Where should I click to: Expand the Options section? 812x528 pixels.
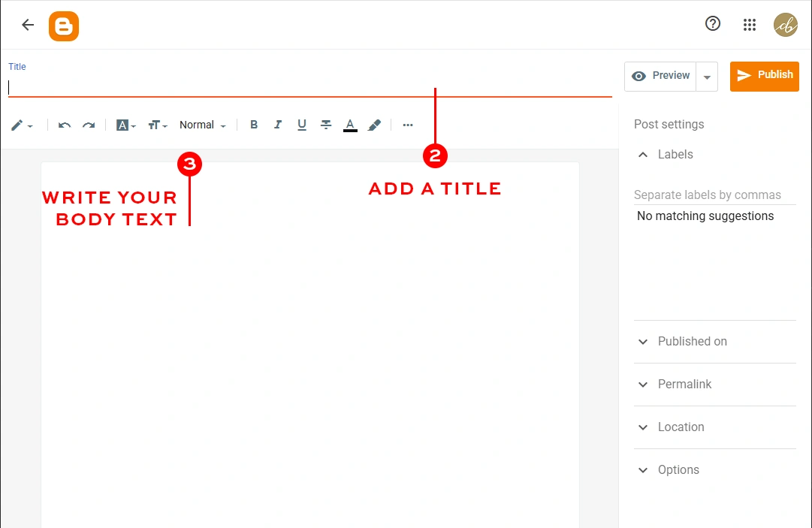coord(714,470)
